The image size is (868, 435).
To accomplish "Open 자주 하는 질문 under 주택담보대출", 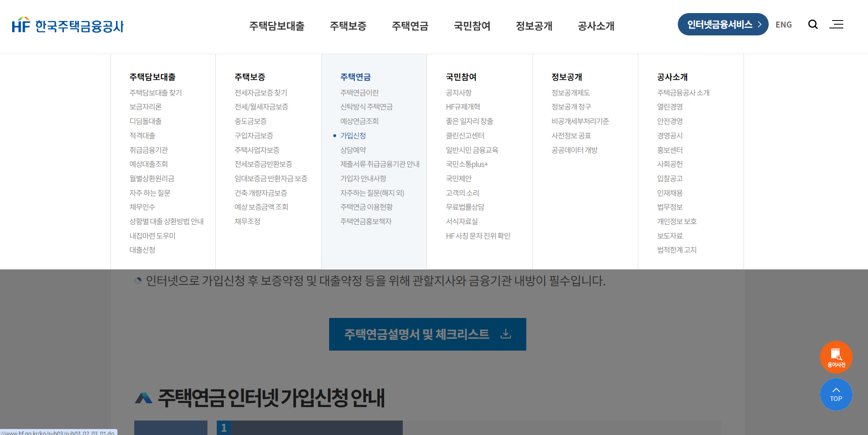I will click(x=149, y=193).
